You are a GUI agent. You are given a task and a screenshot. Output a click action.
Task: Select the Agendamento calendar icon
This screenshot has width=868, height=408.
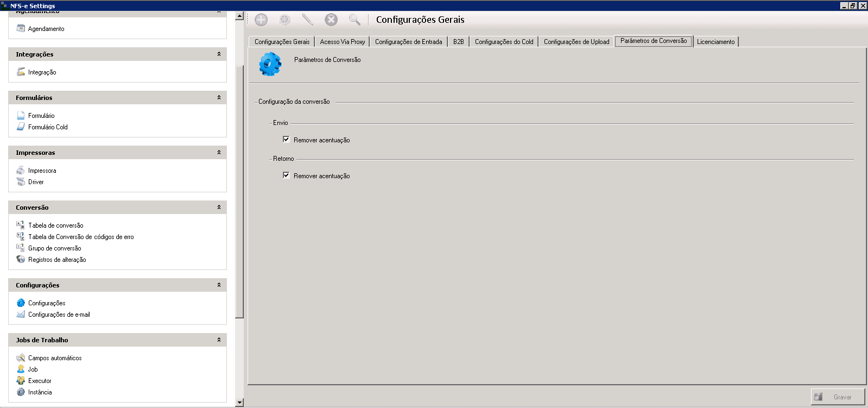click(x=21, y=29)
